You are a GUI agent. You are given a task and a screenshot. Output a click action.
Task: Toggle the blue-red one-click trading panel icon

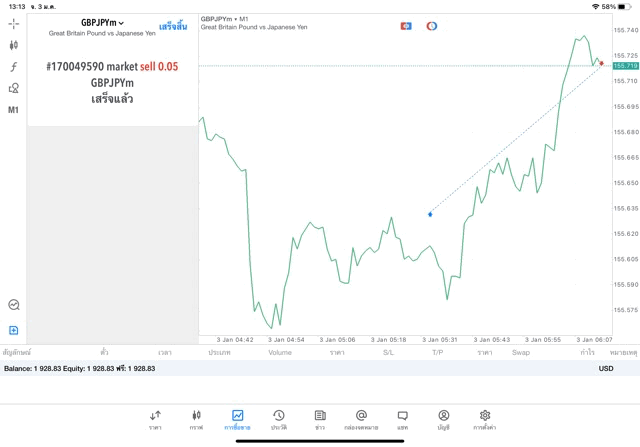point(406,26)
